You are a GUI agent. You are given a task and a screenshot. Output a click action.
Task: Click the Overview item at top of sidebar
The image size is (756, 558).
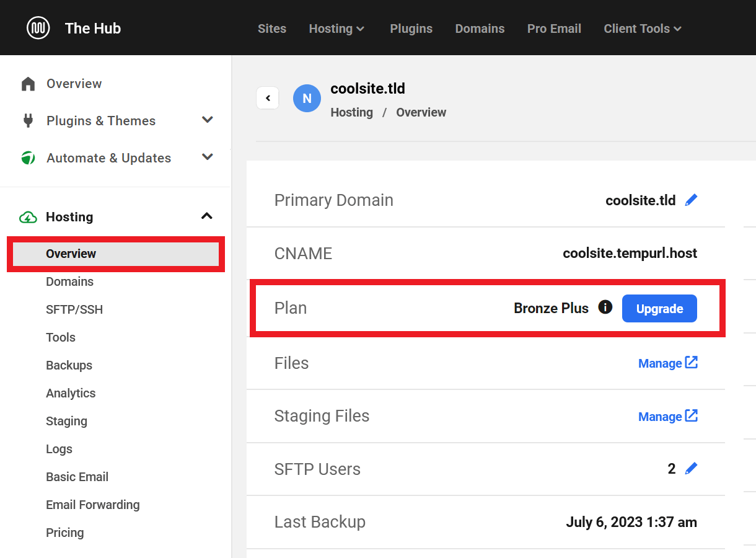[74, 84]
